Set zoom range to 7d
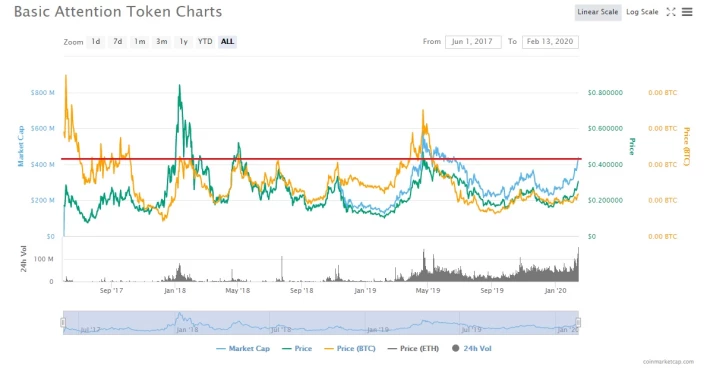Image resolution: width=710 pixels, height=376 pixels. [118, 42]
